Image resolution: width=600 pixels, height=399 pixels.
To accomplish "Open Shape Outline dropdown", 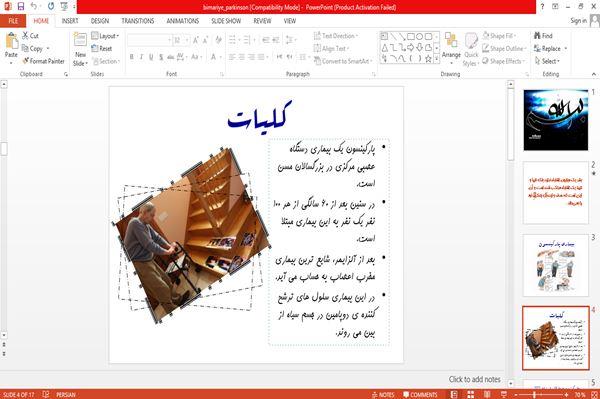I will point(504,49).
